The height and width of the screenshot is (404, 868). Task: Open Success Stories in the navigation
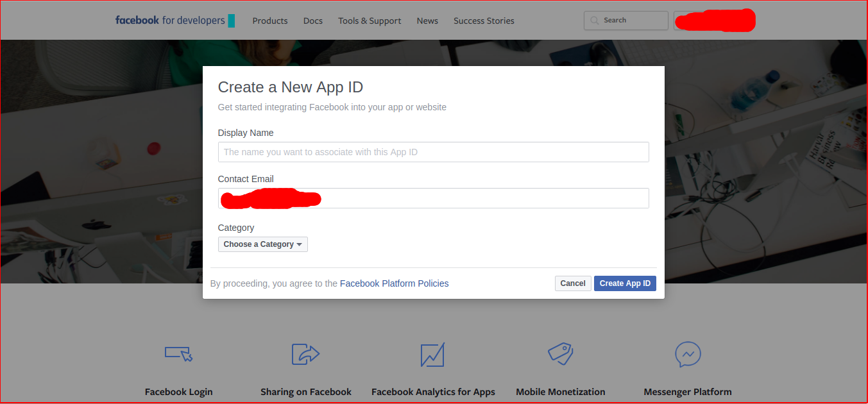coord(484,21)
